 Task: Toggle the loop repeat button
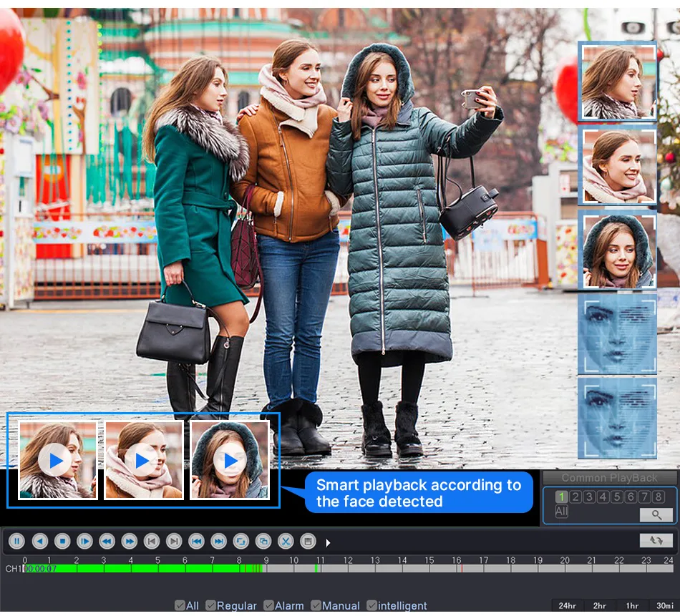pos(241,541)
